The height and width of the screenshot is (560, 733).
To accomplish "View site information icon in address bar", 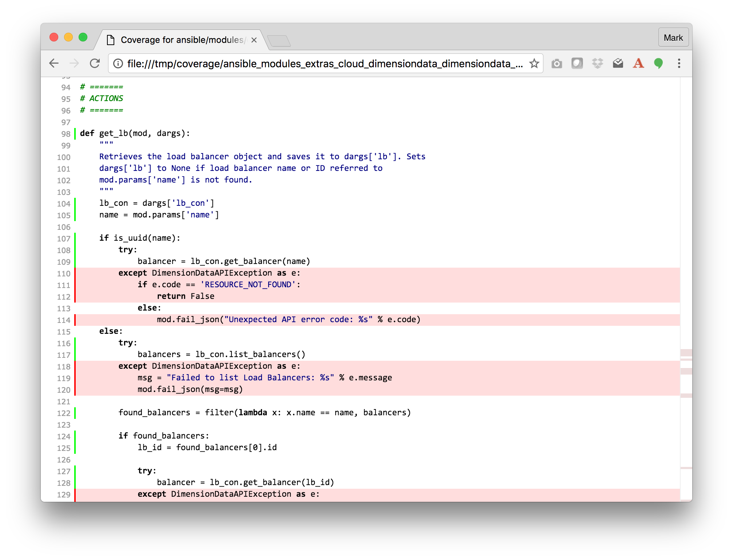I will (118, 64).
